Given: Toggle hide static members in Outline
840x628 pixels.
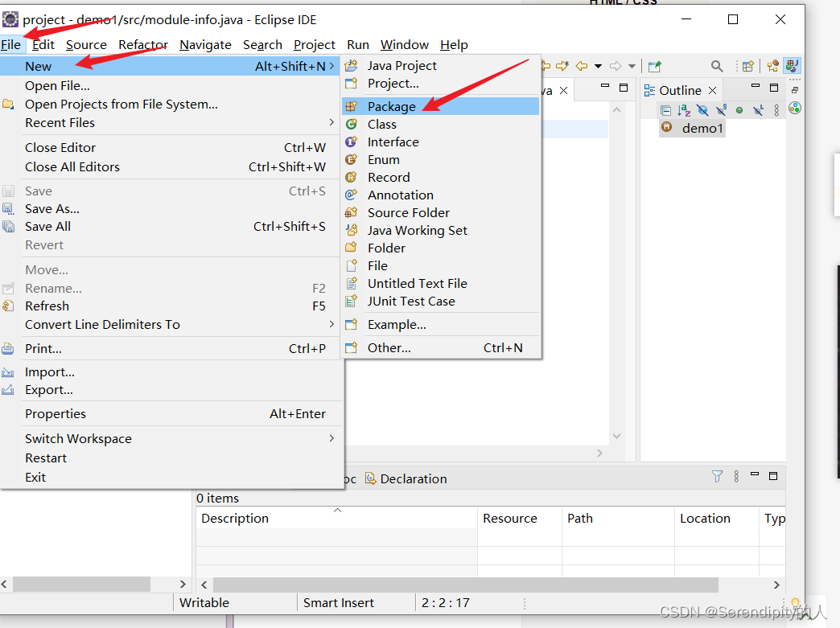Looking at the screenshot, I should pyautogui.click(x=721, y=111).
